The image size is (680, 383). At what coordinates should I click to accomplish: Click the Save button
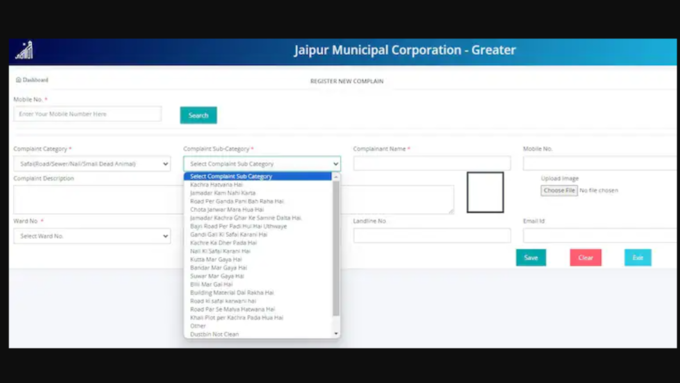[x=531, y=258]
